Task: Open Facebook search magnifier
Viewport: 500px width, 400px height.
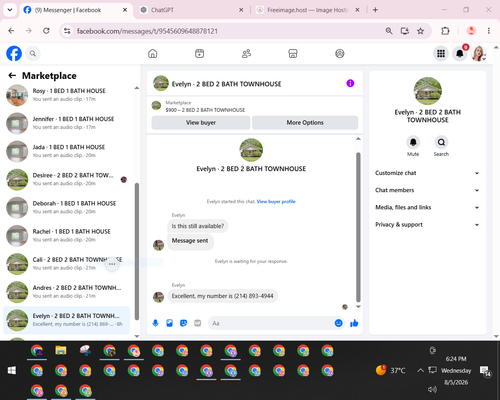Action: pyautogui.click(x=33, y=53)
